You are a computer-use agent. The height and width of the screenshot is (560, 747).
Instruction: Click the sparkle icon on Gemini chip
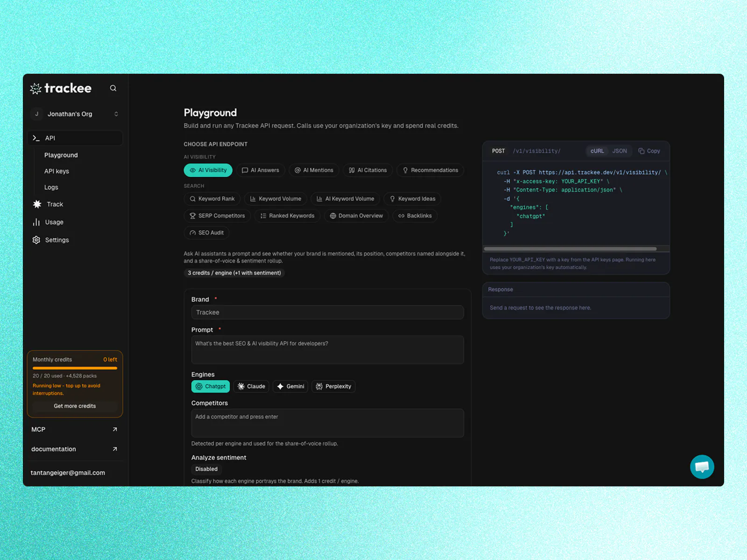pyautogui.click(x=280, y=386)
